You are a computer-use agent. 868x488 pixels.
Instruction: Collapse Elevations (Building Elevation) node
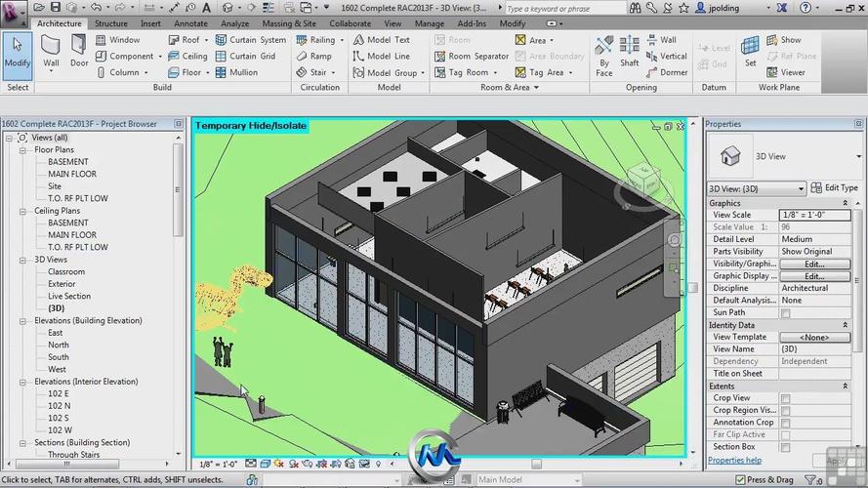[22, 321]
